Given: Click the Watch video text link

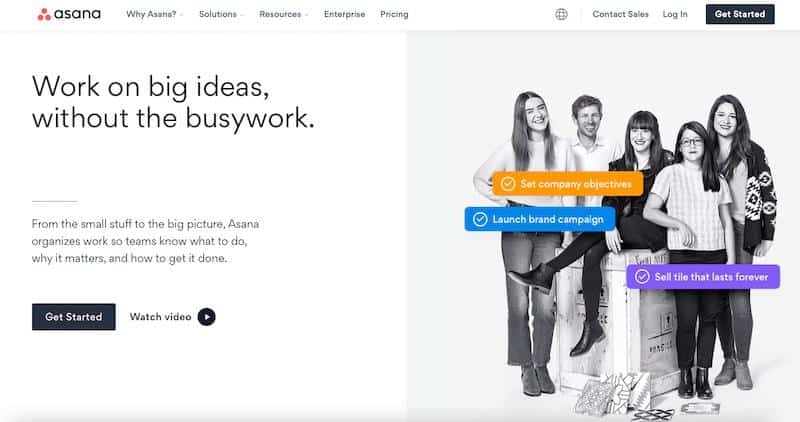Looking at the screenshot, I should pos(160,317).
